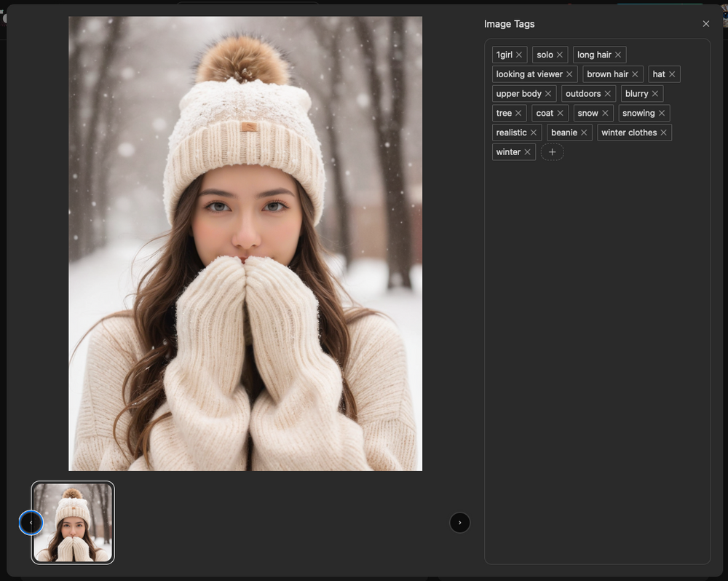Remove the 'realistic' tag
The width and height of the screenshot is (728, 581).
[x=534, y=133]
